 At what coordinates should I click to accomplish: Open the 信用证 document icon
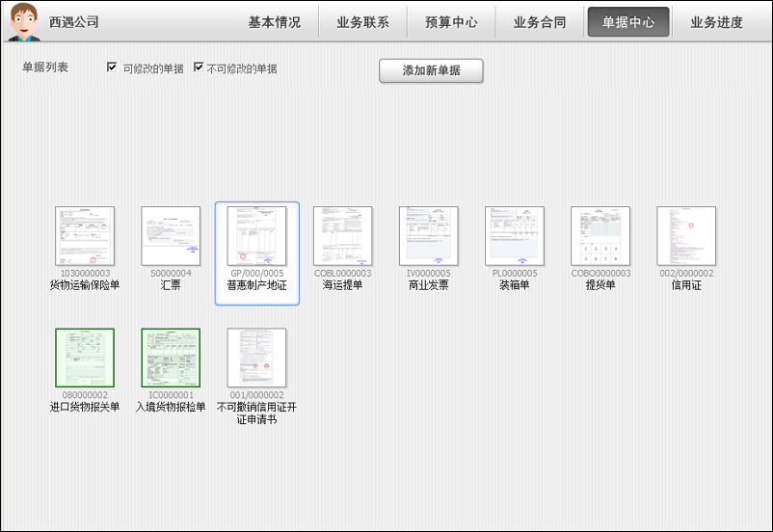[x=686, y=236]
